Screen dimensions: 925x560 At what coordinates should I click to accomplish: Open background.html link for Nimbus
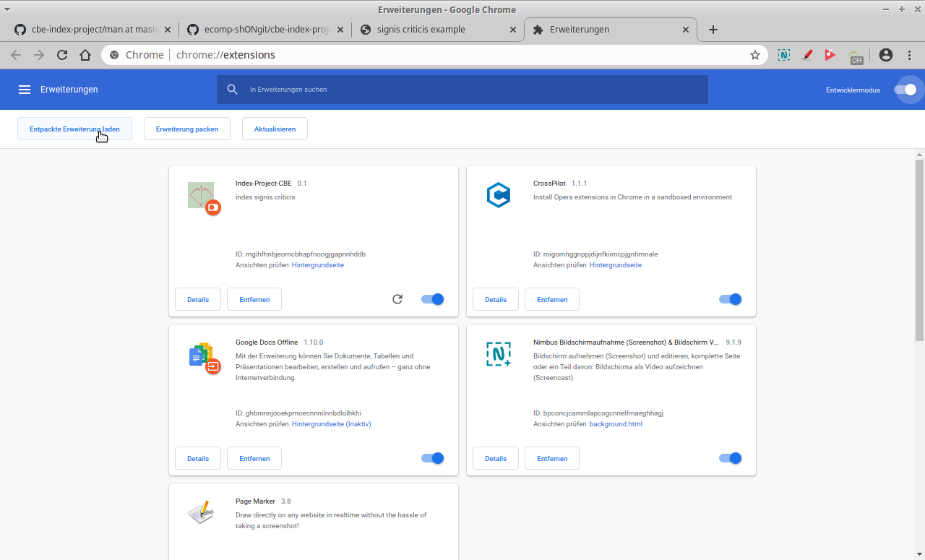616,424
